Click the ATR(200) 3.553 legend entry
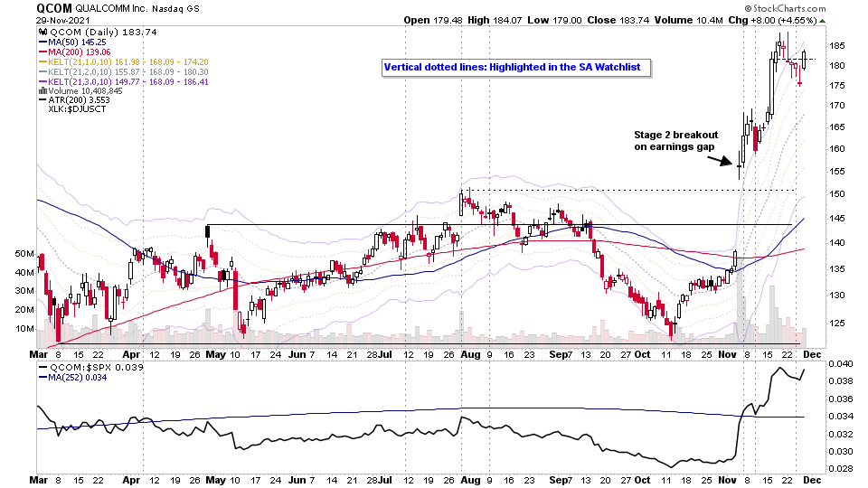This screenshot has height=488, width=868. pyautogui.click(x=74, y=100)
